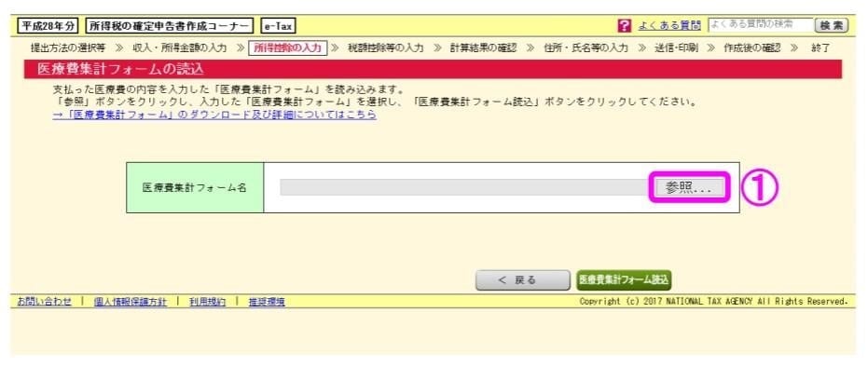This screenshot has height=367, width=868.
Task: Select the 作成後の確認 step
Action: (x=751, y=48)
